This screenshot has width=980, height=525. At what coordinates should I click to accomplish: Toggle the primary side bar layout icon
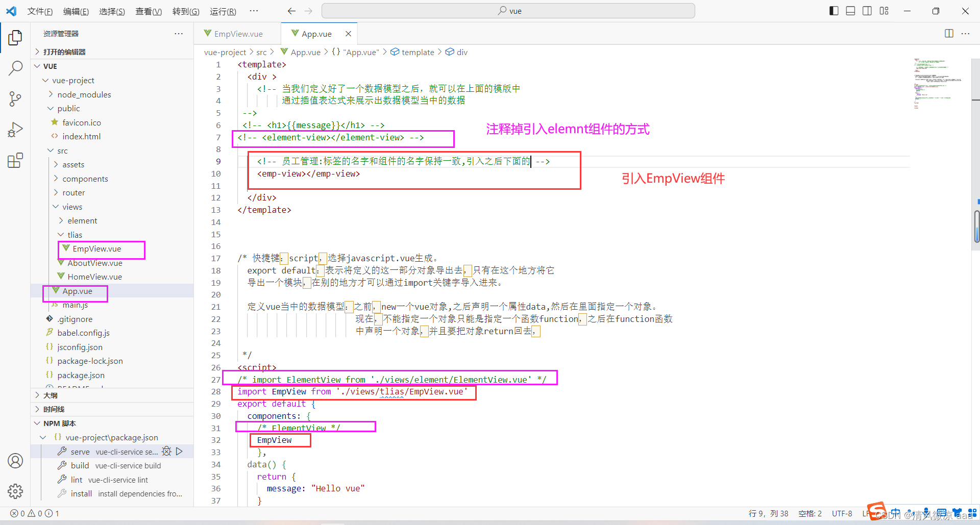834,11
